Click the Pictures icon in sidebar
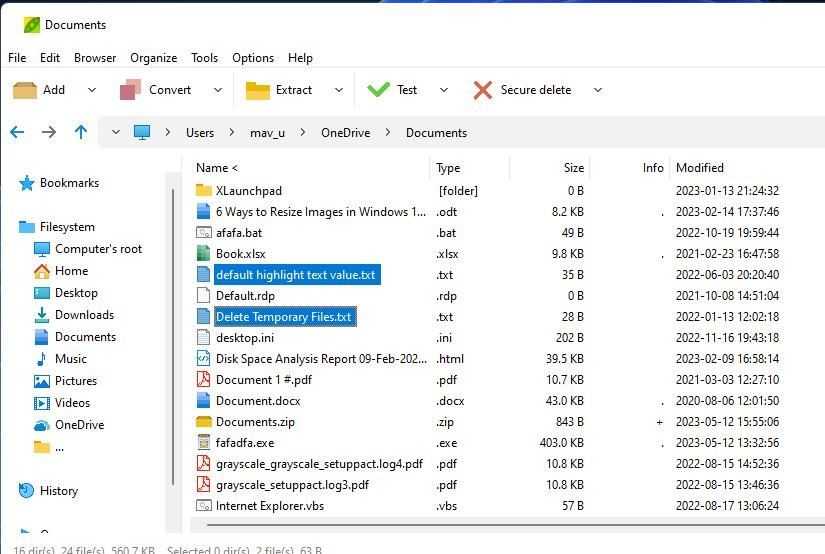Screen dimensions: 825x554 point(42,381)
